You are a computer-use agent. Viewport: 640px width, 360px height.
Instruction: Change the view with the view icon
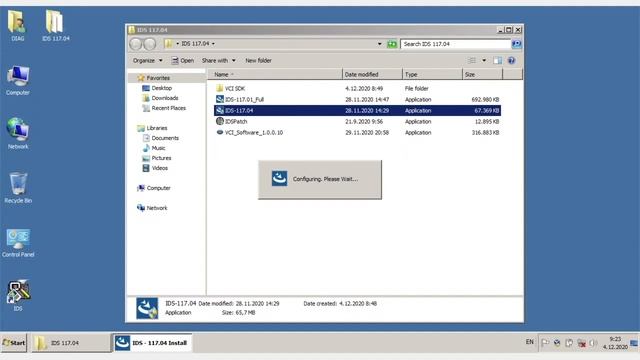472,60
